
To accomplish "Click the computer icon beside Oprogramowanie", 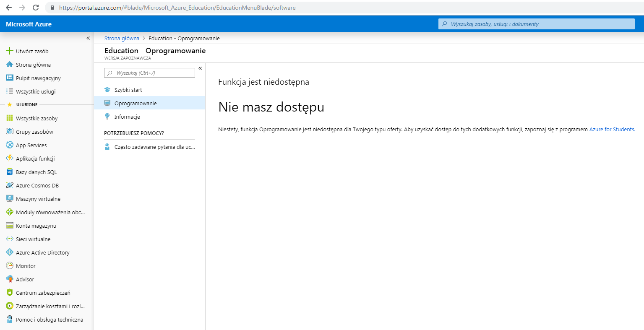I will click(x=107, y=103).
